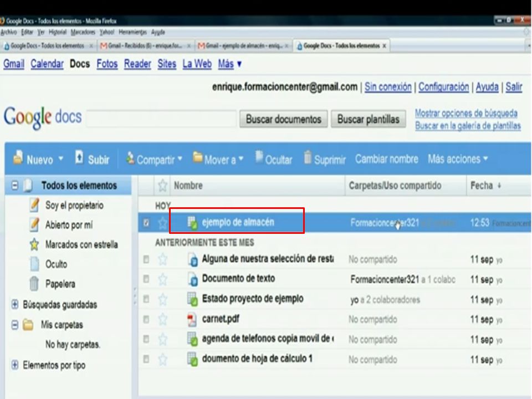Click the document icon of 'Documento de texto'

point(192,279)
